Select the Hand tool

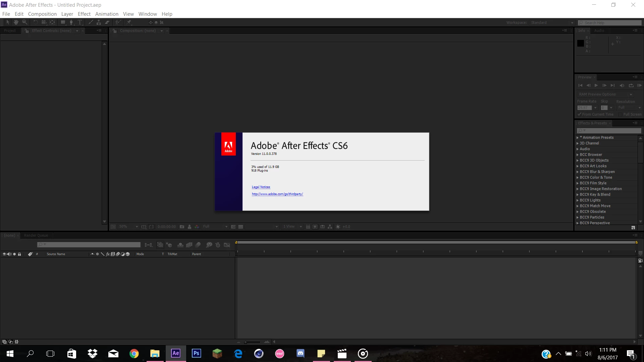(16, 22)
